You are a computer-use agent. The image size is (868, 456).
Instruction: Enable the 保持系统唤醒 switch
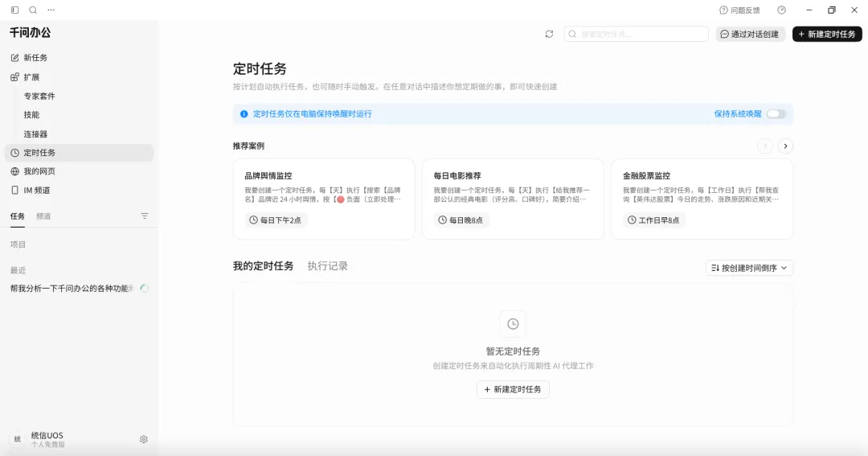(x=776, y=113)
